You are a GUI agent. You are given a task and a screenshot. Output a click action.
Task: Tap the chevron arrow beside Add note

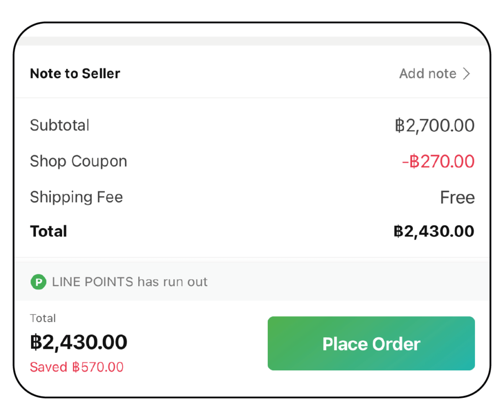467,74
